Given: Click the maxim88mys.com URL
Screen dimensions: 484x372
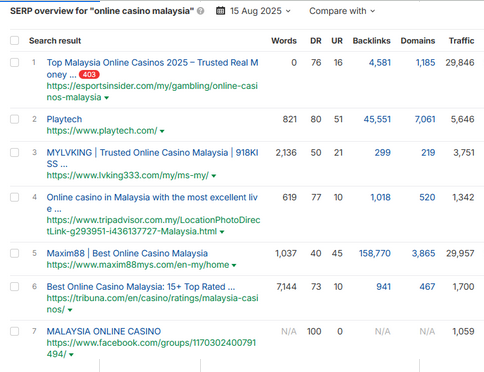Looking at the screenshot, I should tap(138, 265).
